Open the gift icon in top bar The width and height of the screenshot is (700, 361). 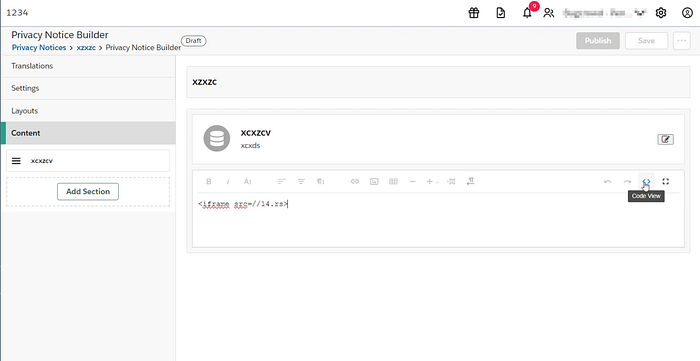pyautogui.click(x=474, y=13)
